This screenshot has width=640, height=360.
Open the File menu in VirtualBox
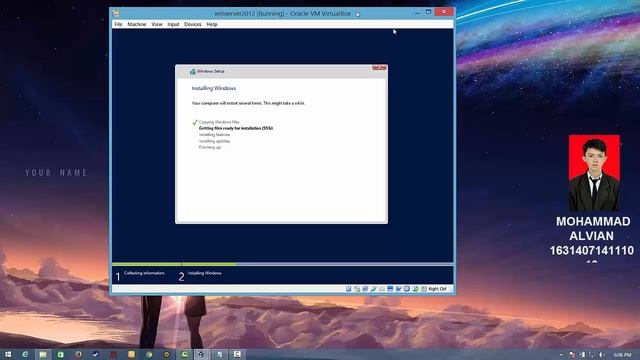118,24
